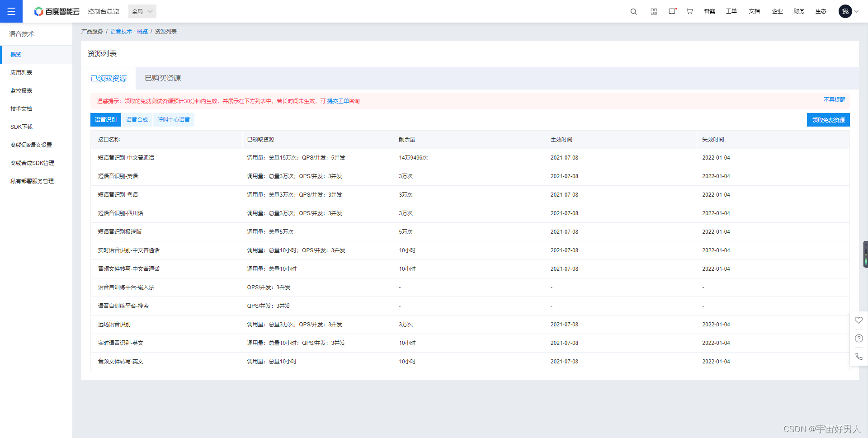Click the help question mark icon
The width and height of the screenshot is (868, 438).
859,338
